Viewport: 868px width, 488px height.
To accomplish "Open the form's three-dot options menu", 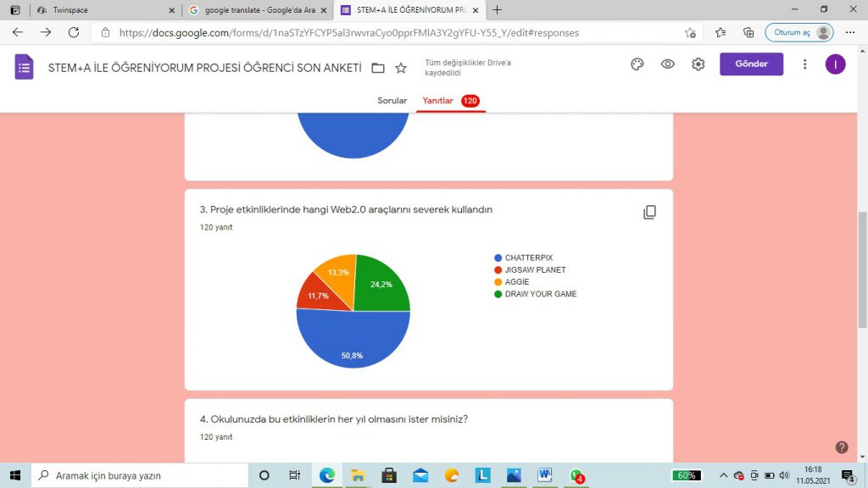I will 804,64.
